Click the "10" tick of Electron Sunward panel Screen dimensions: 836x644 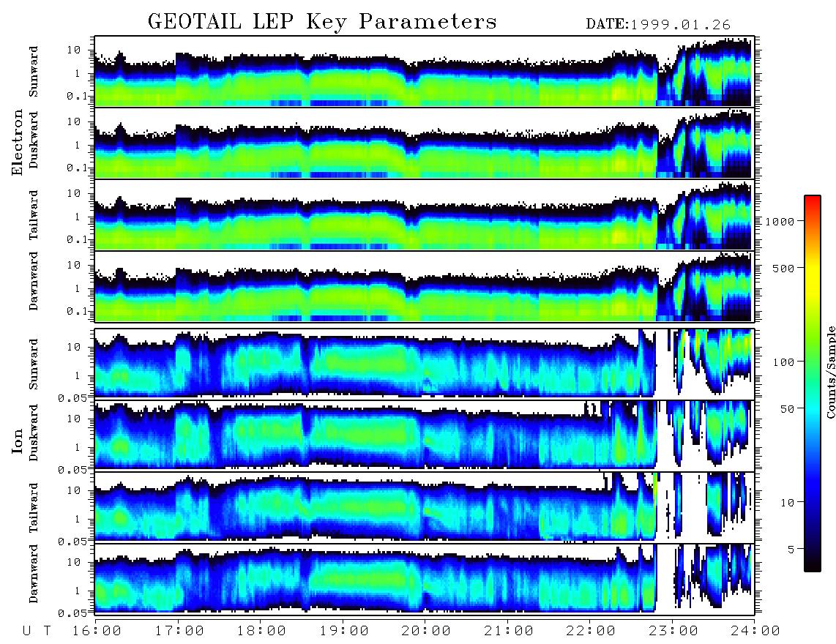74,50
